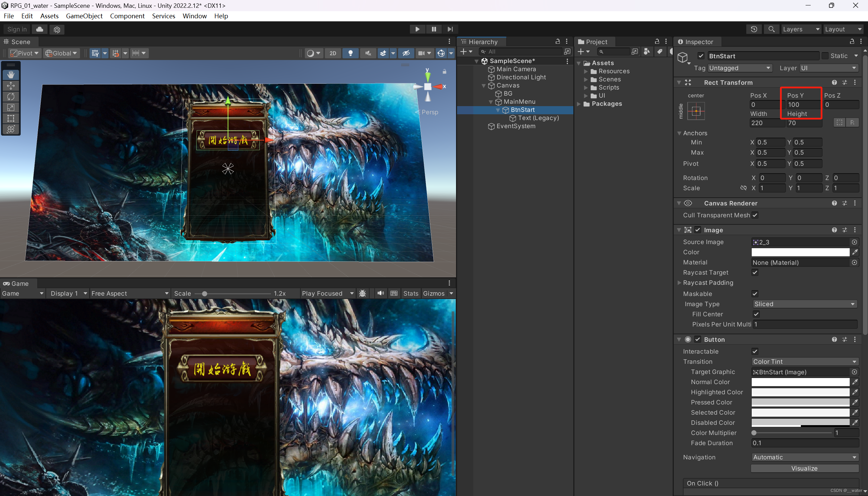
Task: Open the Assets menu
Action: tap(49, 16)
